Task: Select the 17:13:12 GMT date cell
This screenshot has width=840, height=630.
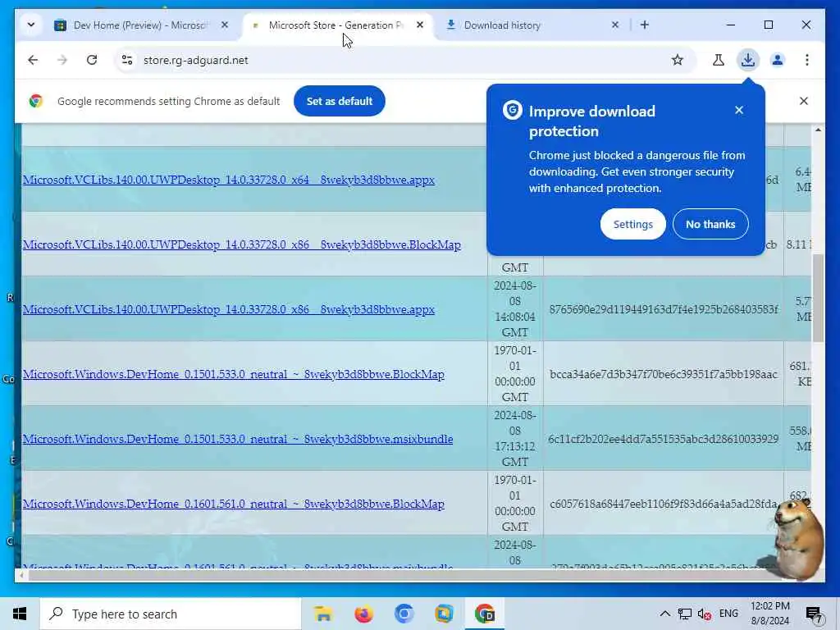Action: 515,438
